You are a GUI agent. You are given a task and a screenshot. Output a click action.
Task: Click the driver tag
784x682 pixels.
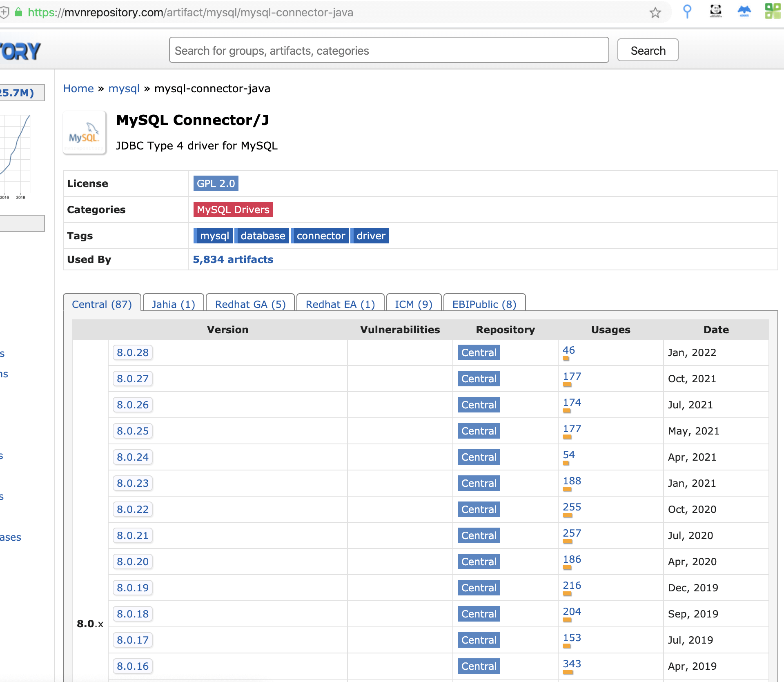[x=370, y=236]
